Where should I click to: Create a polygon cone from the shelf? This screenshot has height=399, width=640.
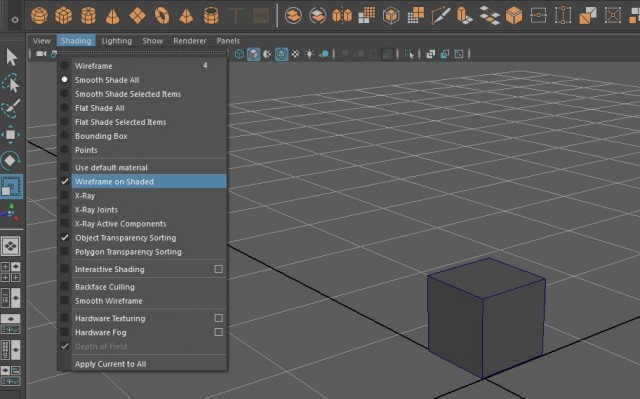[112, 16]
